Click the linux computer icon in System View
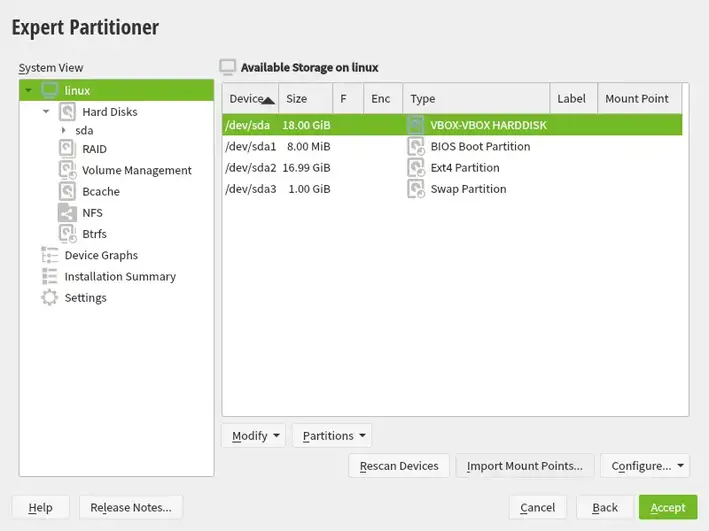 click(x=49, y=90)
